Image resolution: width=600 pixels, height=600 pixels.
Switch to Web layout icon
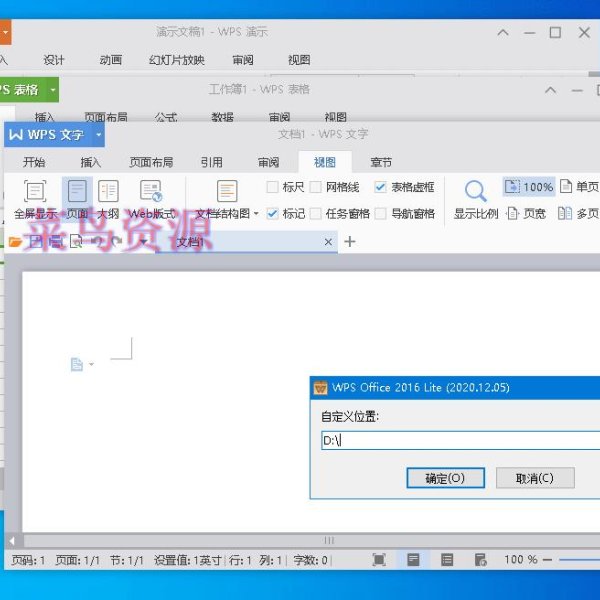pyautogui.click(x=151, y=191)
